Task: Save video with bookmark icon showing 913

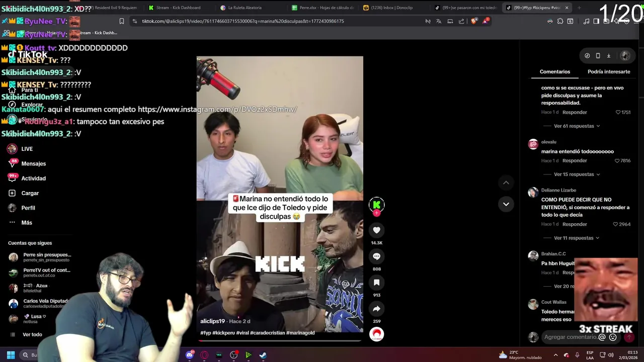Action: (376, 283)
